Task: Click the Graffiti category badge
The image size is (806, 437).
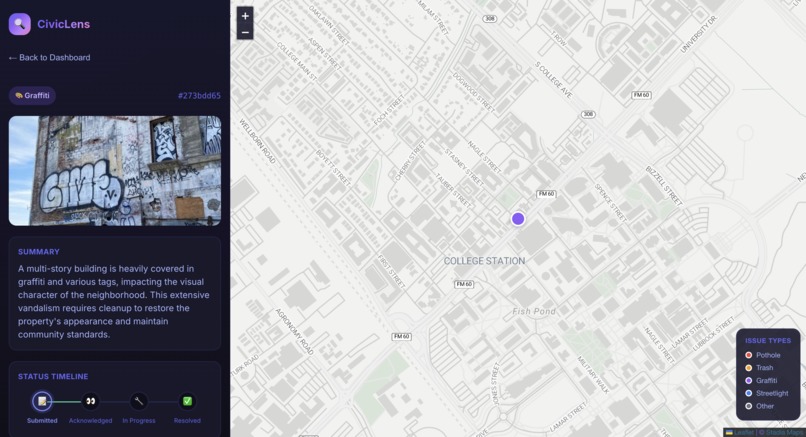Action: tap(32, 96)
